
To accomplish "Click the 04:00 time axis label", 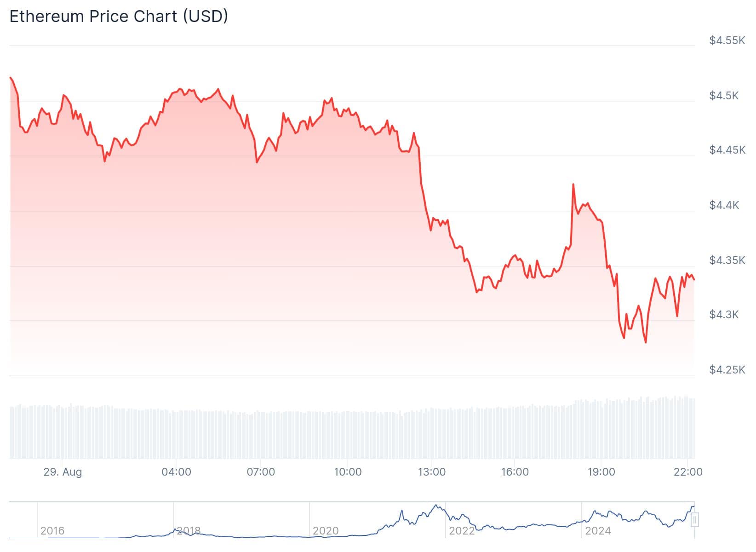I will click(176, 472).
